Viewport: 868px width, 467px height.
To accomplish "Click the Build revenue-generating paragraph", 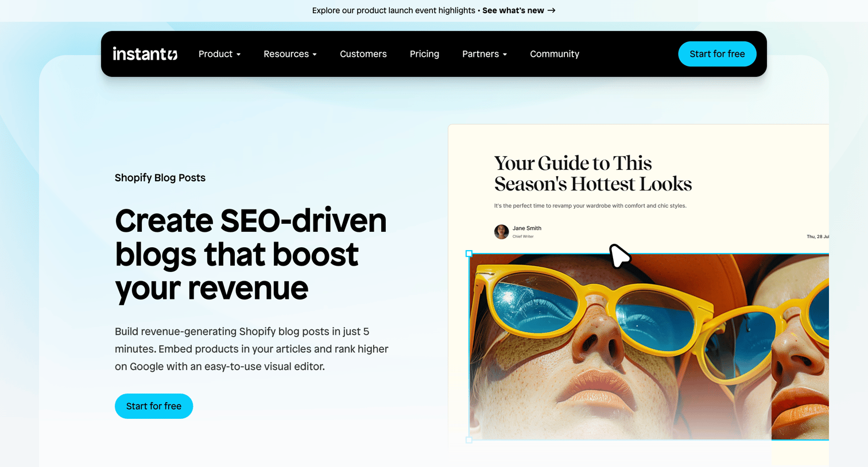I will click(x=251, y=349).
